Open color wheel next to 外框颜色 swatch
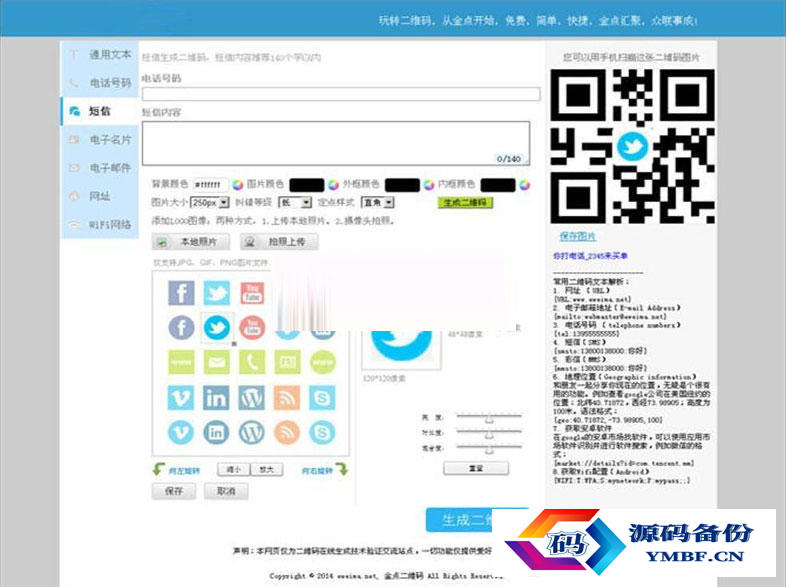The height and width of the screenshot is (587, 786). tap(429, 185)
